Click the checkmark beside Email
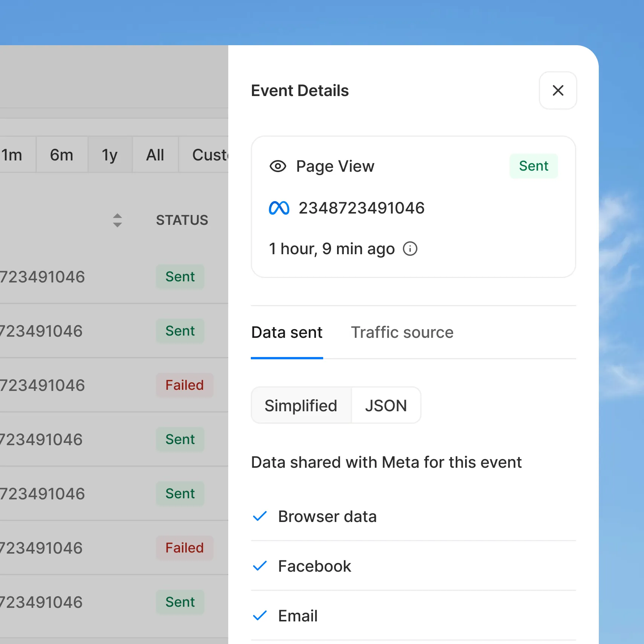 click(260, 615)
